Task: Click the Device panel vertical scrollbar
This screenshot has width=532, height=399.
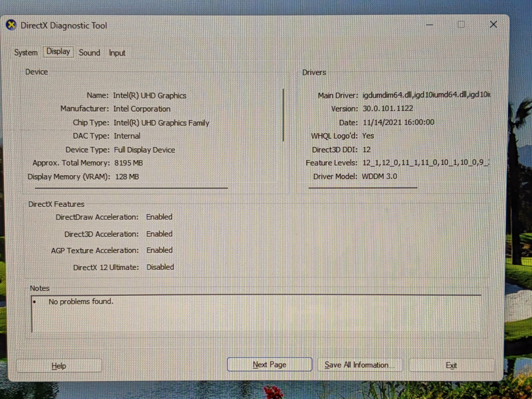Action: pyautogui.click(x=283, y=115)
